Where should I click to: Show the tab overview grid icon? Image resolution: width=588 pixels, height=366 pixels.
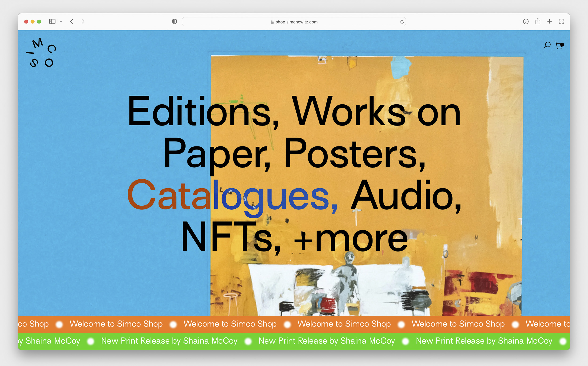click(561, 22)
